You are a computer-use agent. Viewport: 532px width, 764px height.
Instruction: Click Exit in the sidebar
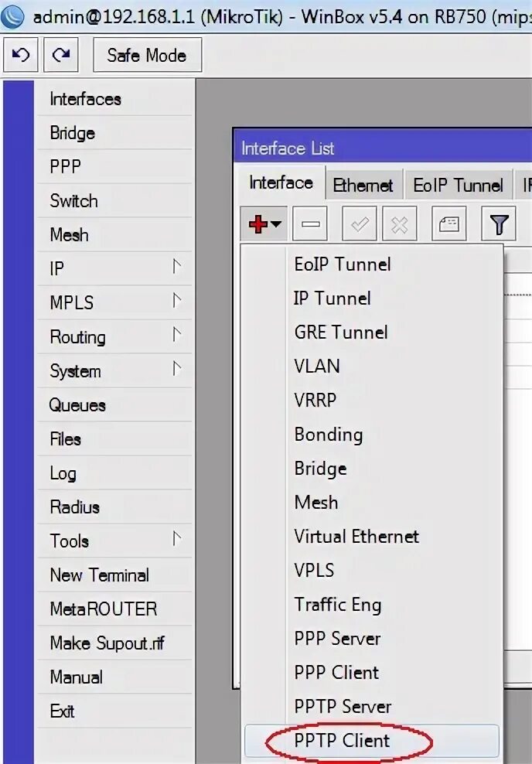coord(114,711)
